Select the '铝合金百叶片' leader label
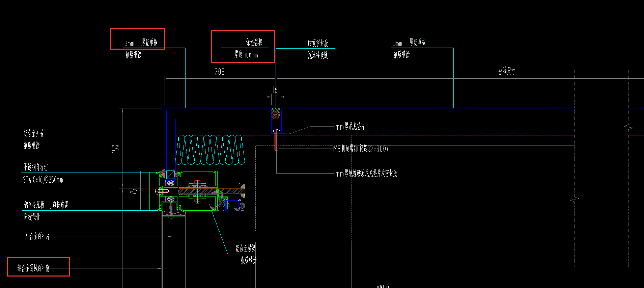This screenshot has width=644, height=288. (37, 236)
